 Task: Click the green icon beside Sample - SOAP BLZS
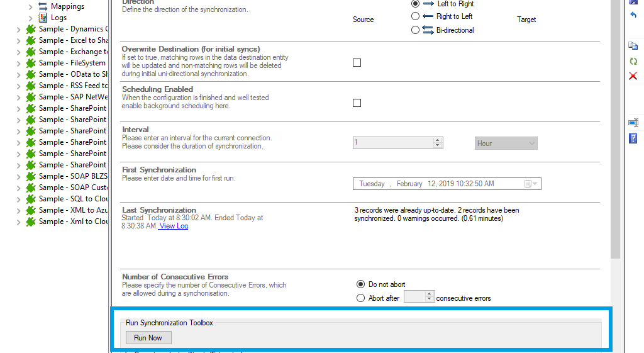click(x=31, y=176)
